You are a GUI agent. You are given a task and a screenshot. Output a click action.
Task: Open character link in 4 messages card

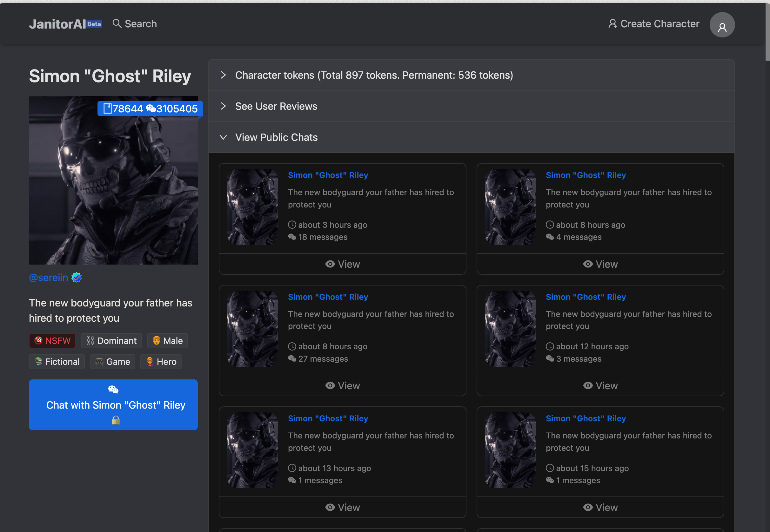[x=586, y=175]
